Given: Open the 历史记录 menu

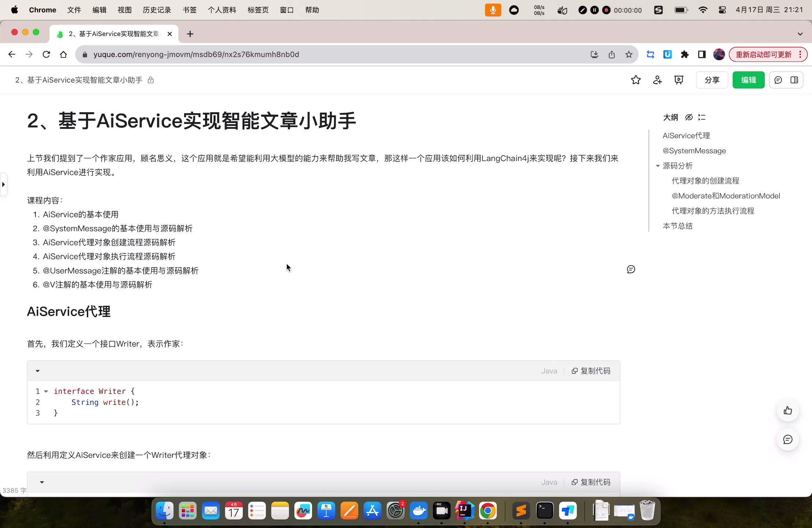Looking at the screenshot, I should [156, 10].
